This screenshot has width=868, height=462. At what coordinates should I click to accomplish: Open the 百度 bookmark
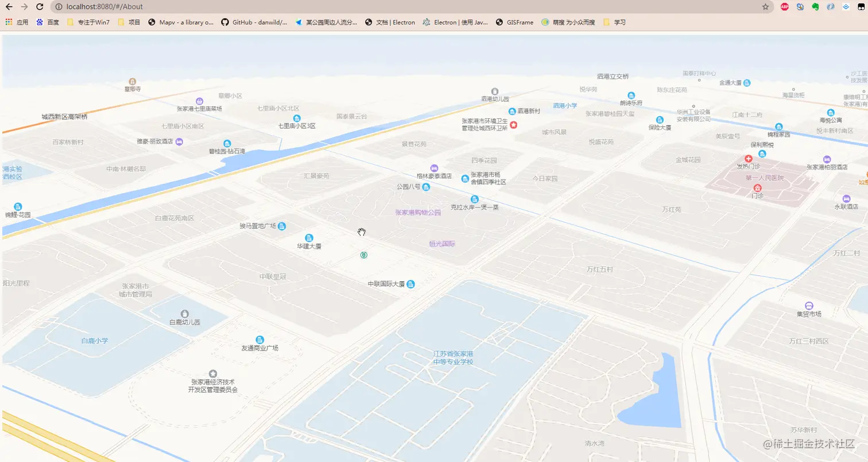click(48, 22)
